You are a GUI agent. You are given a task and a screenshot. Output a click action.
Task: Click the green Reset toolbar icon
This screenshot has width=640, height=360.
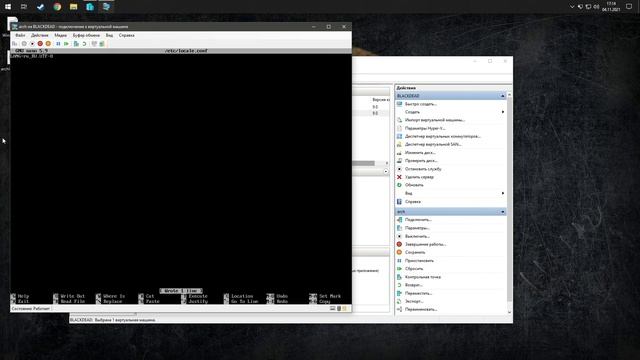pyautogui.click(x=66, y=44)
